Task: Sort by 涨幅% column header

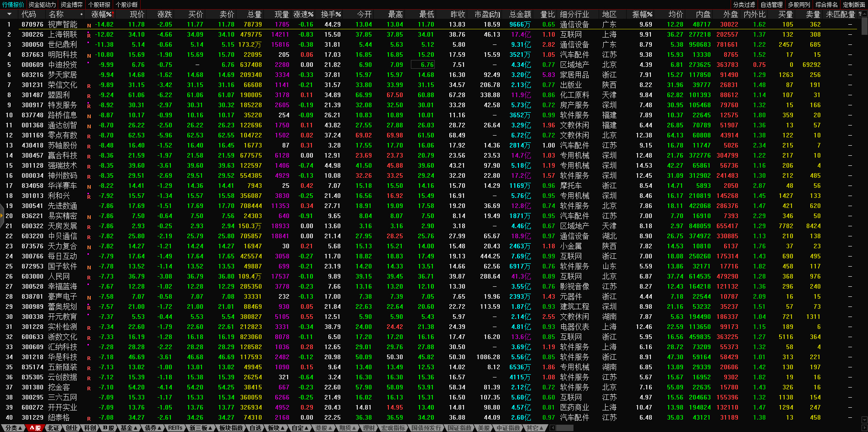Action: point(101,15)
